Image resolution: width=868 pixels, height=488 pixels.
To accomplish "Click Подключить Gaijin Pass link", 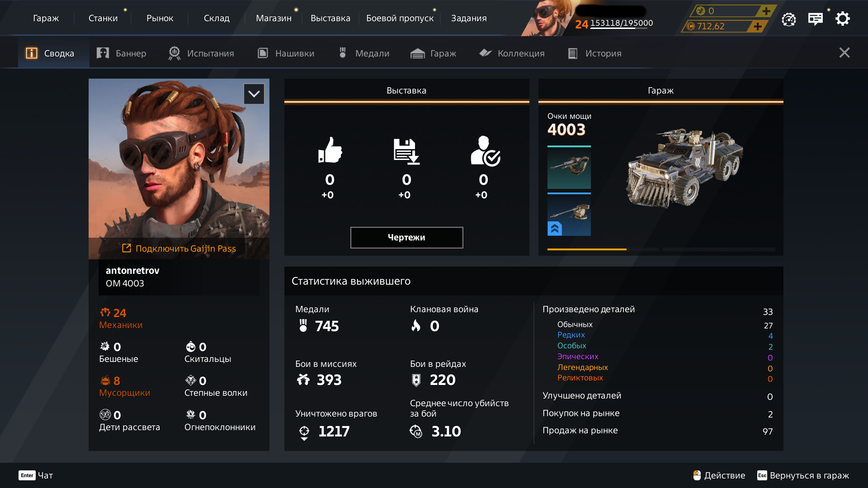I will coord(179,249).
